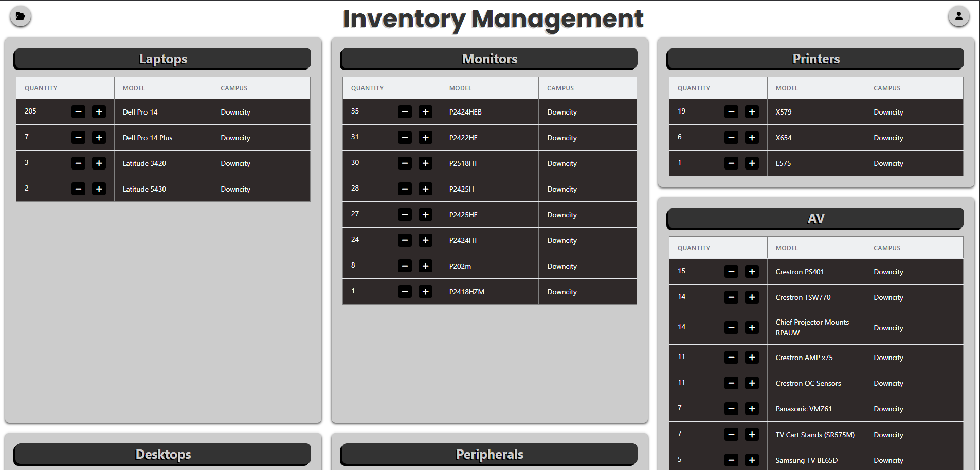The width and height of the screenshot is (980, 470).
Task: Click the Peripherals section header
Action: click(x=489, y=455)
